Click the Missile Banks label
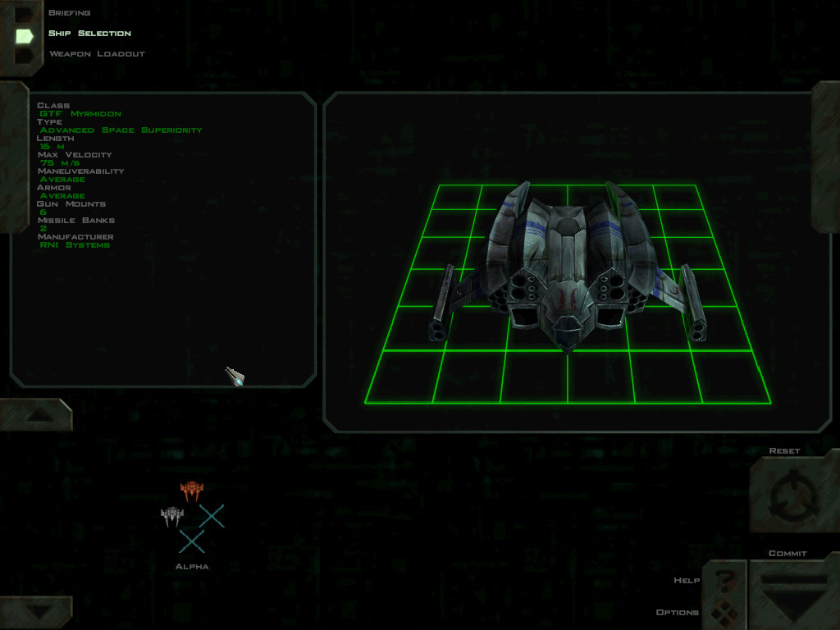The width and height of the screenshot is (840, 630). click(76, 220)
